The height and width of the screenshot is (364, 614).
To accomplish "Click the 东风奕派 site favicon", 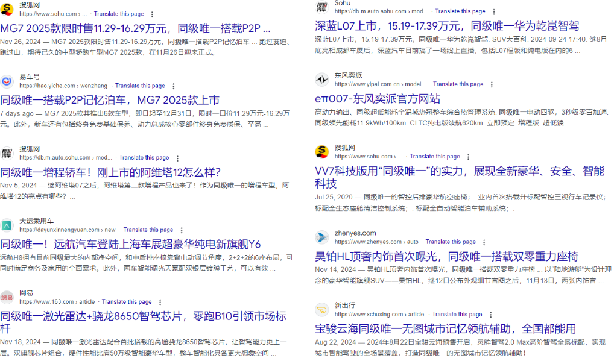I will 322,80.
